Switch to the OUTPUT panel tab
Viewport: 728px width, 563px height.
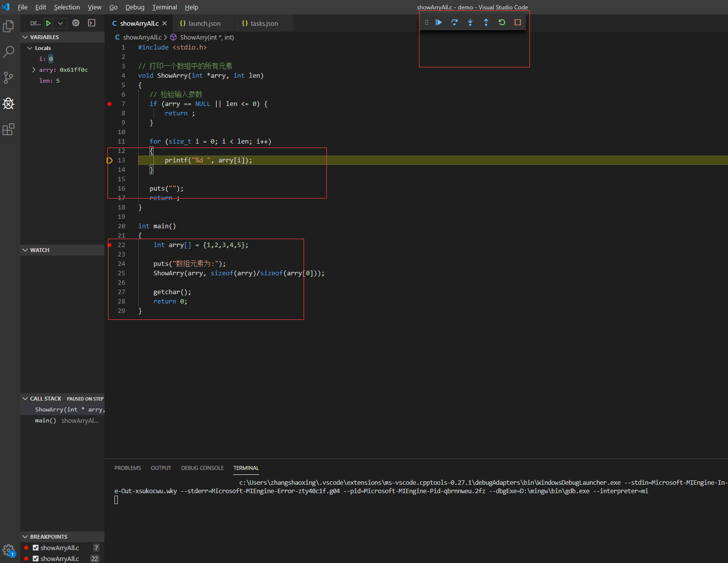pos(161,468)
